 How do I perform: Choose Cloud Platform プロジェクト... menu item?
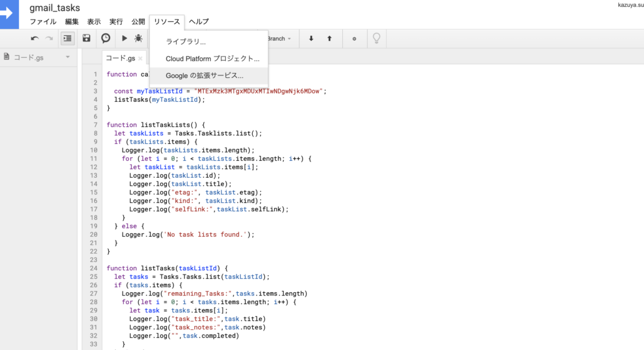tap(209, 58)
